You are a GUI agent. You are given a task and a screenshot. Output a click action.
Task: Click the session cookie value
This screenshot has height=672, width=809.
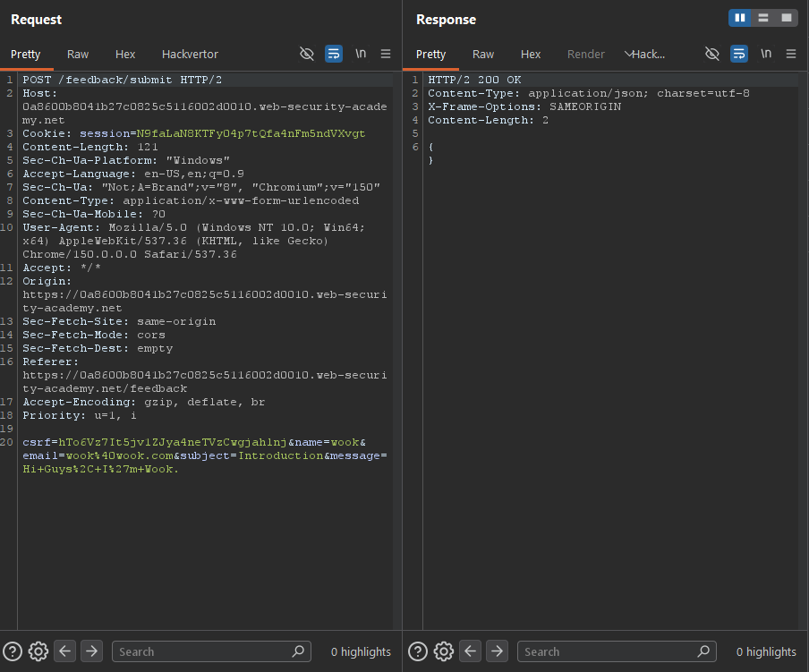(x=251, y=133)
